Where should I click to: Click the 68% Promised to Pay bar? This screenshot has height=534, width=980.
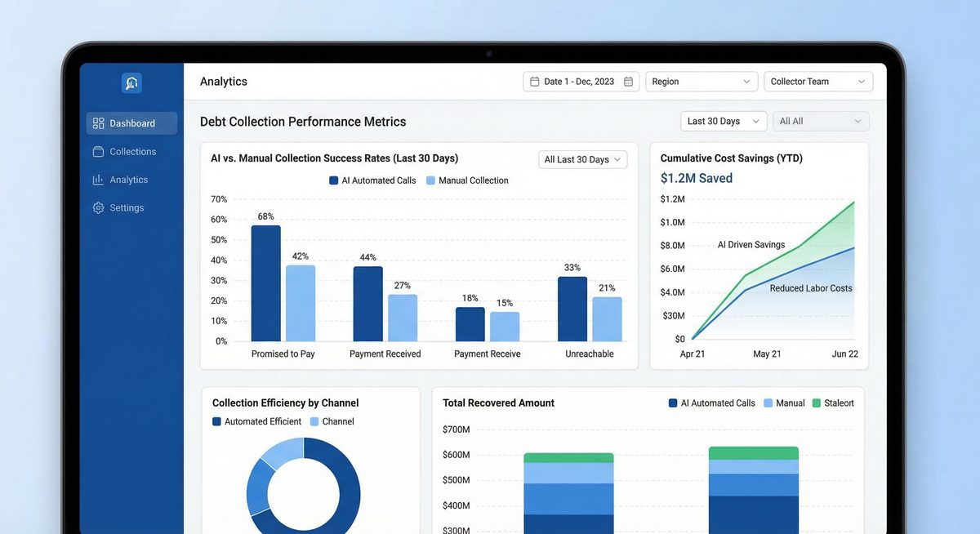pos(265,283)
